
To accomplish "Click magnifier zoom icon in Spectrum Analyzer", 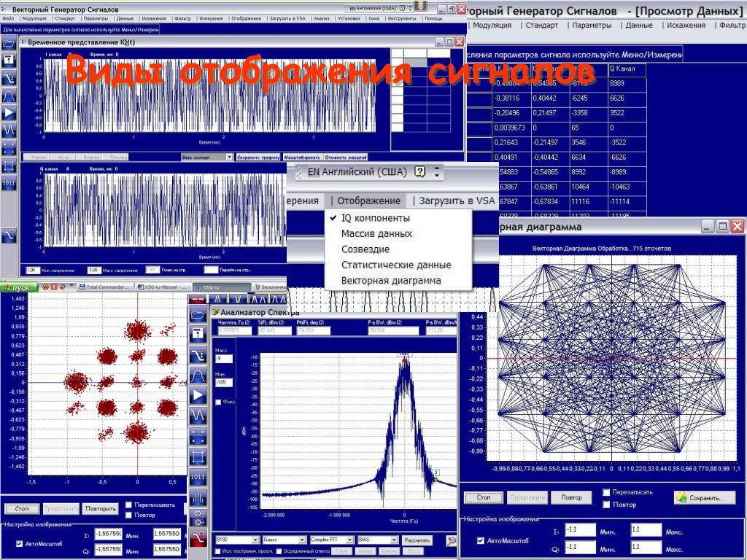I will click(x=451, y=540).
